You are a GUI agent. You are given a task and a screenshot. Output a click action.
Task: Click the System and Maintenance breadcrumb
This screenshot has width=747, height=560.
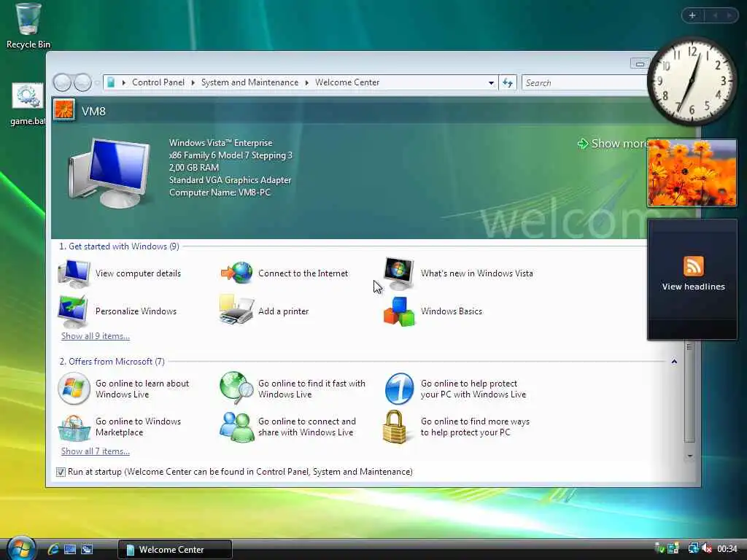(x=249, y=82)
